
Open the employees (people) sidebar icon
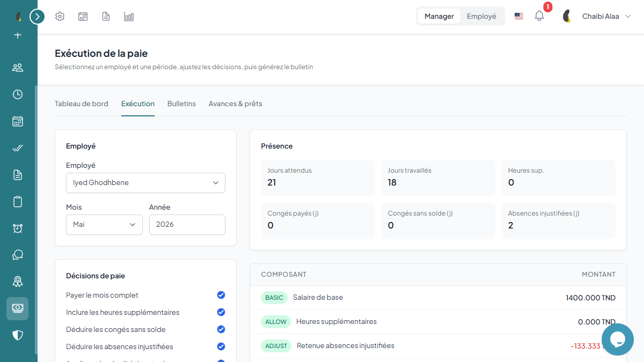18,68
